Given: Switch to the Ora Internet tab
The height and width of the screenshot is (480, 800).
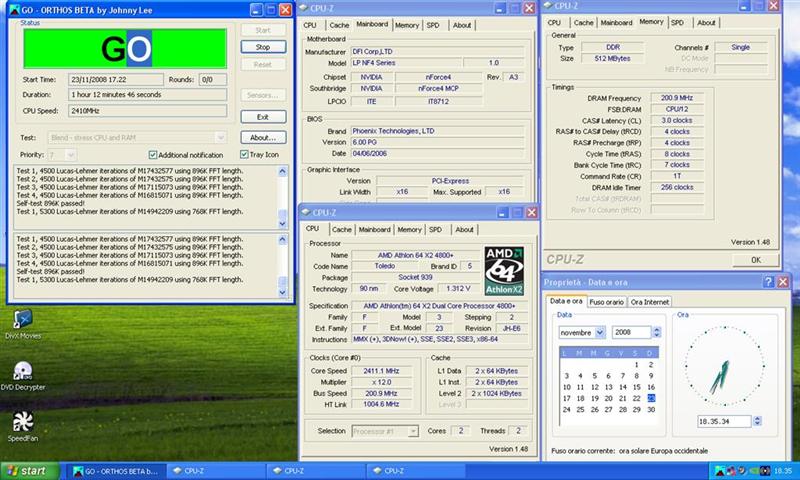Looking at the screenshot, I should point(649,302).
